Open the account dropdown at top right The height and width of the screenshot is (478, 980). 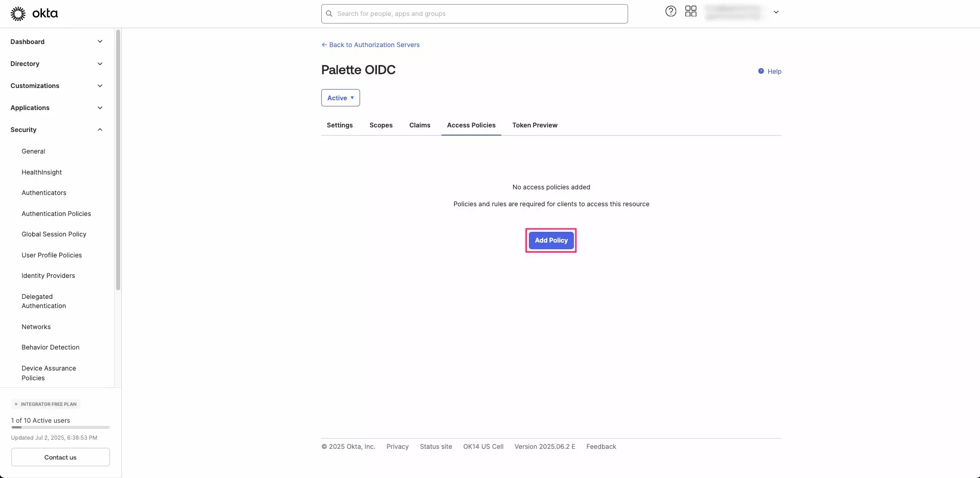coord(776,12)
